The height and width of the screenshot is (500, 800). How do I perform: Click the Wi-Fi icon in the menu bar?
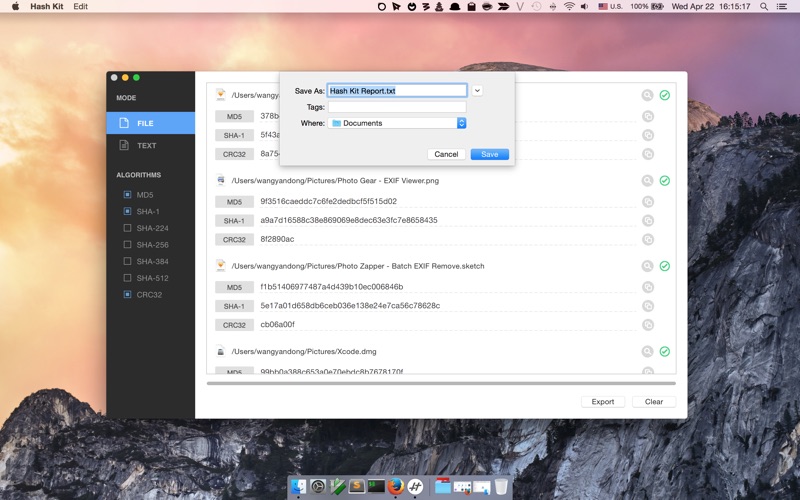569,7
